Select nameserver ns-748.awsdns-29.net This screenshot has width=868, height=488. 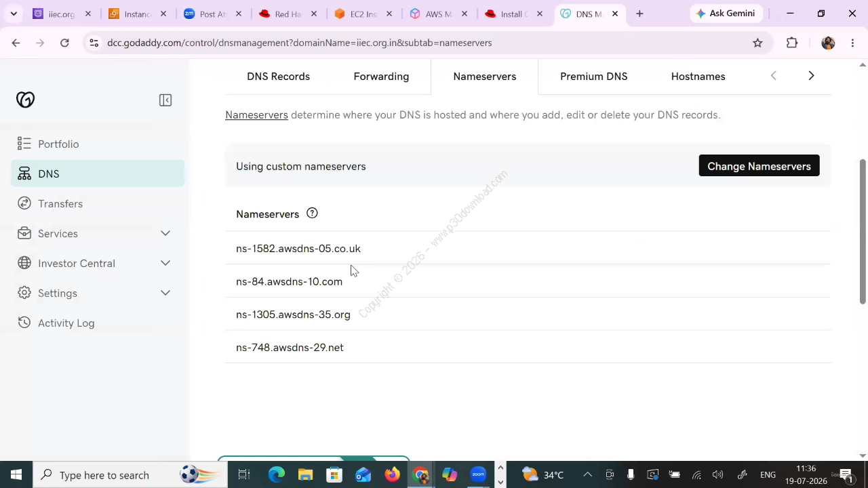point(290,348)
